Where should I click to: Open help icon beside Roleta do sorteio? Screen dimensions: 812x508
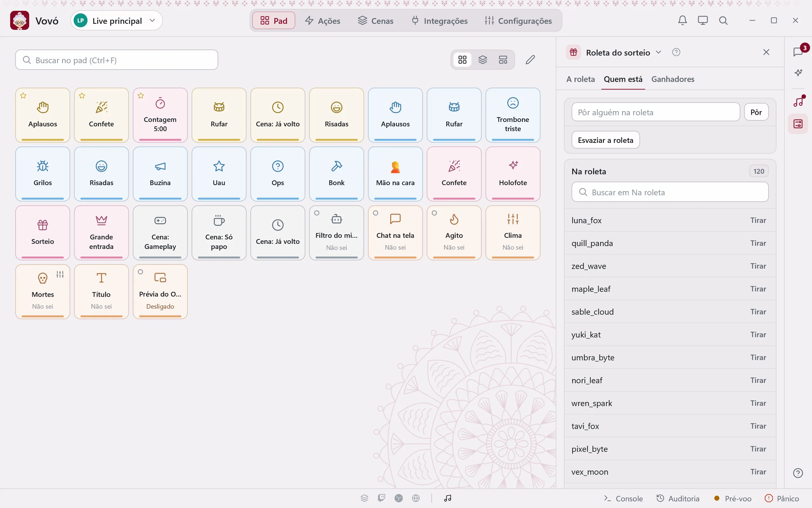coord(676,52)
